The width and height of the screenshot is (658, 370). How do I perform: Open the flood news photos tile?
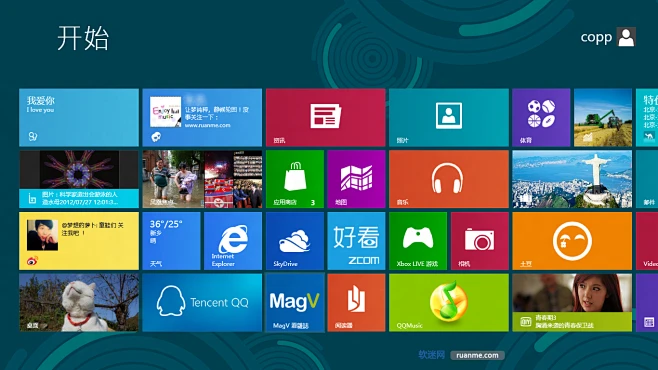point(202,179)
